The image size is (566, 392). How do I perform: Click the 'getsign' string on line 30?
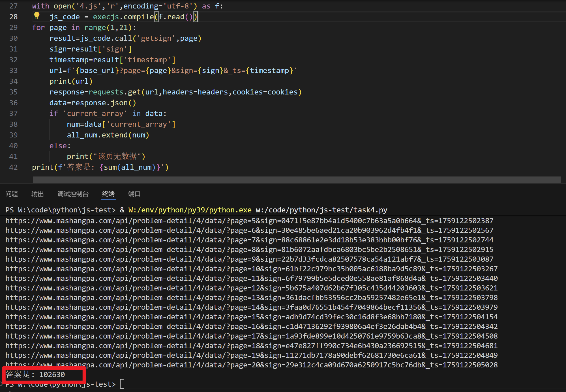click(156, 38)
